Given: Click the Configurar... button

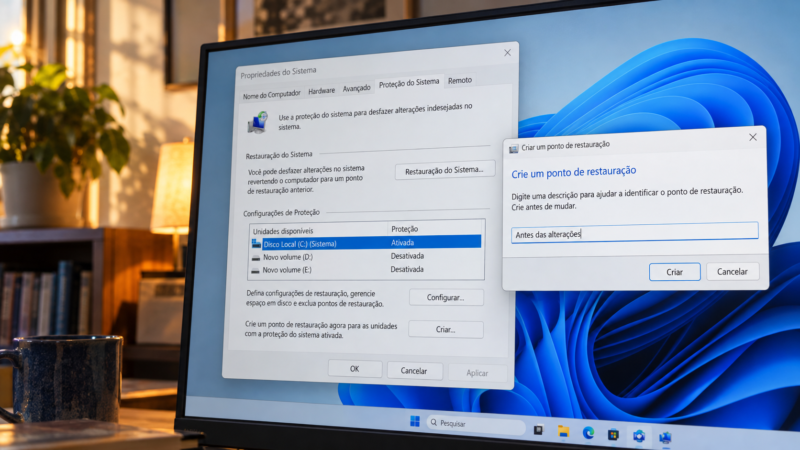Looking at the screenshot, I should point(445,297).
